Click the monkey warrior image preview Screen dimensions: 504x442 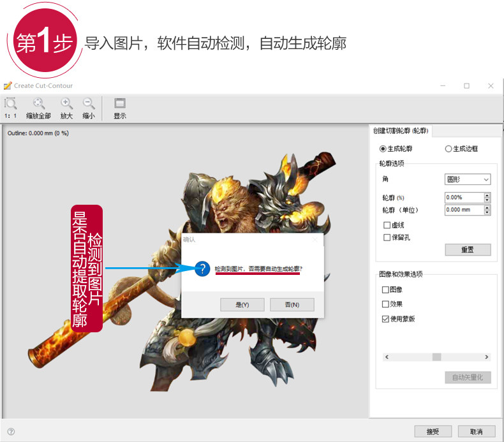tap(183, 273)
